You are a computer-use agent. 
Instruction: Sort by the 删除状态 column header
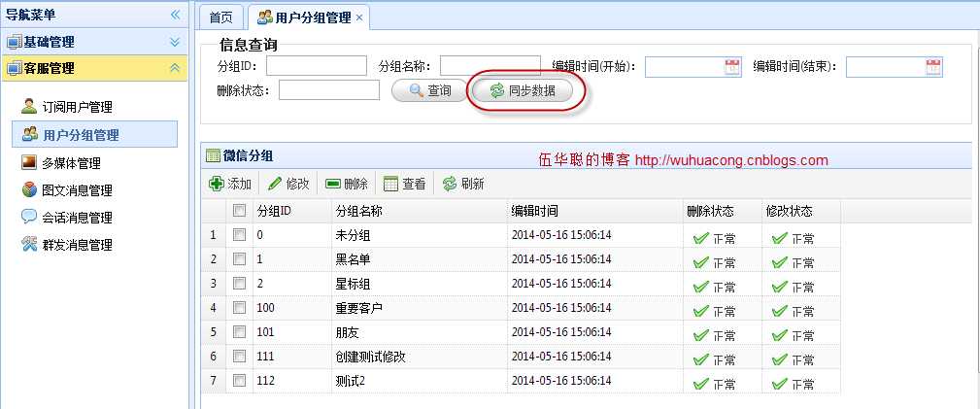[723, 212]
